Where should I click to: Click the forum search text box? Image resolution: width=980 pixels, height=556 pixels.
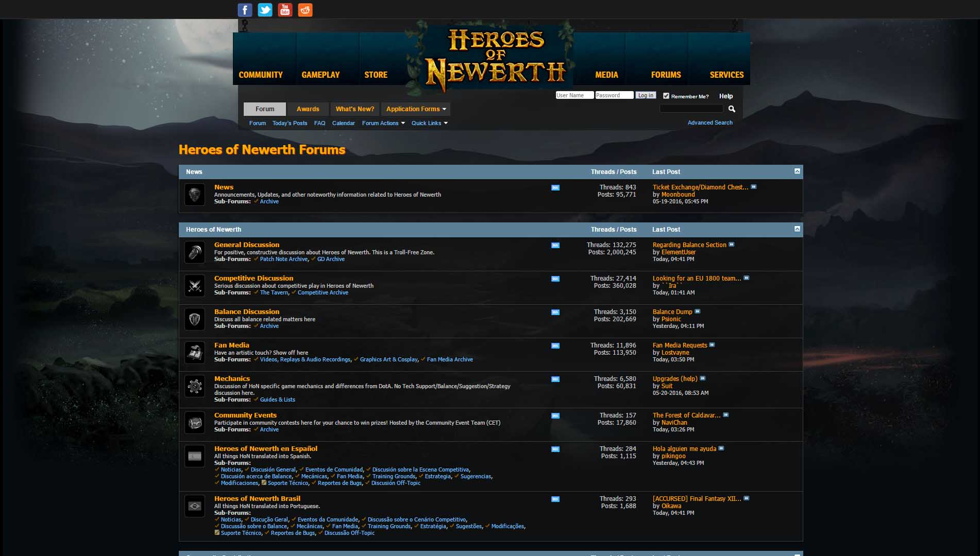[691, 109]
